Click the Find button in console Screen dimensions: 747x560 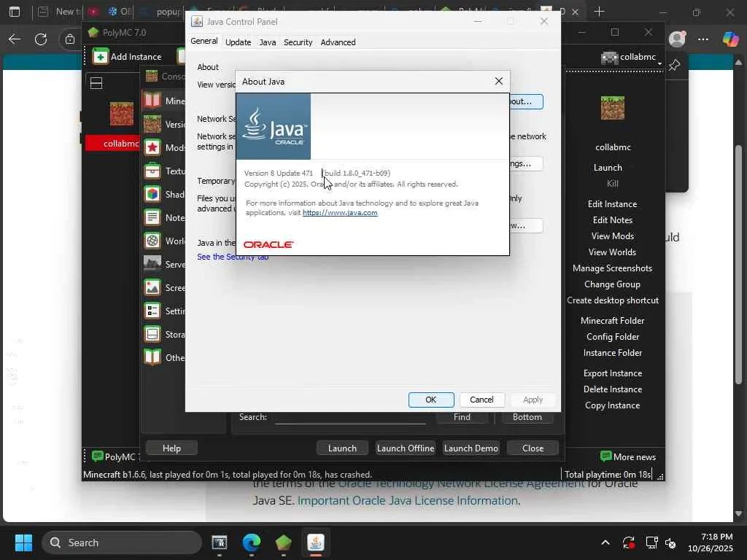click(462, 417)
